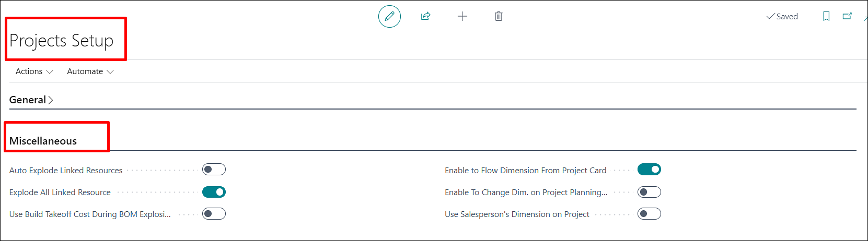This screenshot has height=241, width=868.
Task: Click the share icon
Action: (x=426, y=16)
